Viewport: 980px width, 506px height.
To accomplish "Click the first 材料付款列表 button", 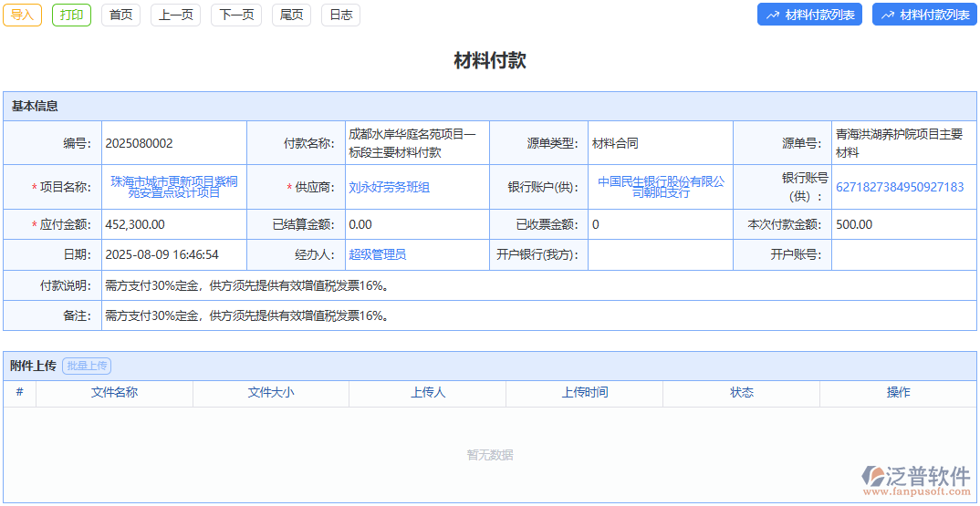I will coord(810,15).
